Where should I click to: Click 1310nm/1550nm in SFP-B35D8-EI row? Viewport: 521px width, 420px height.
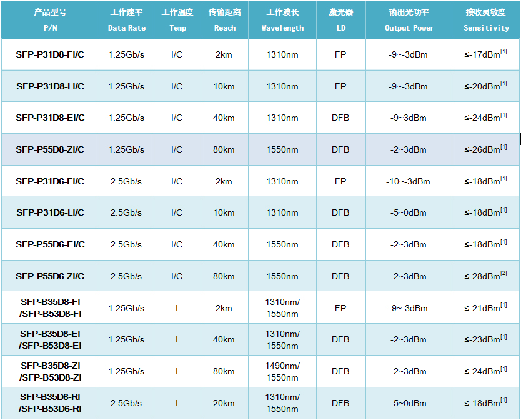click(282, 340)
